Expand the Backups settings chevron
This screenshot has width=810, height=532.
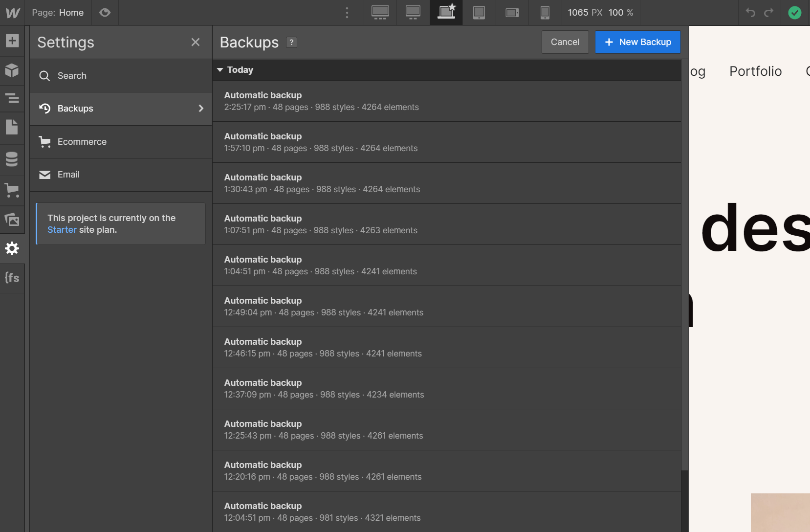tap(201, 109)
